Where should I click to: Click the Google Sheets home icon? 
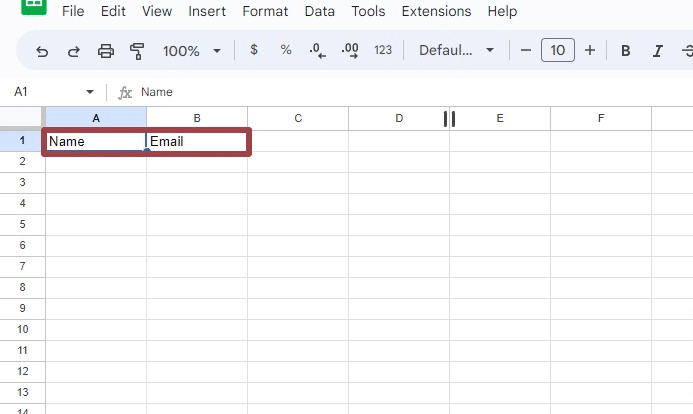[x=34, y=6]
